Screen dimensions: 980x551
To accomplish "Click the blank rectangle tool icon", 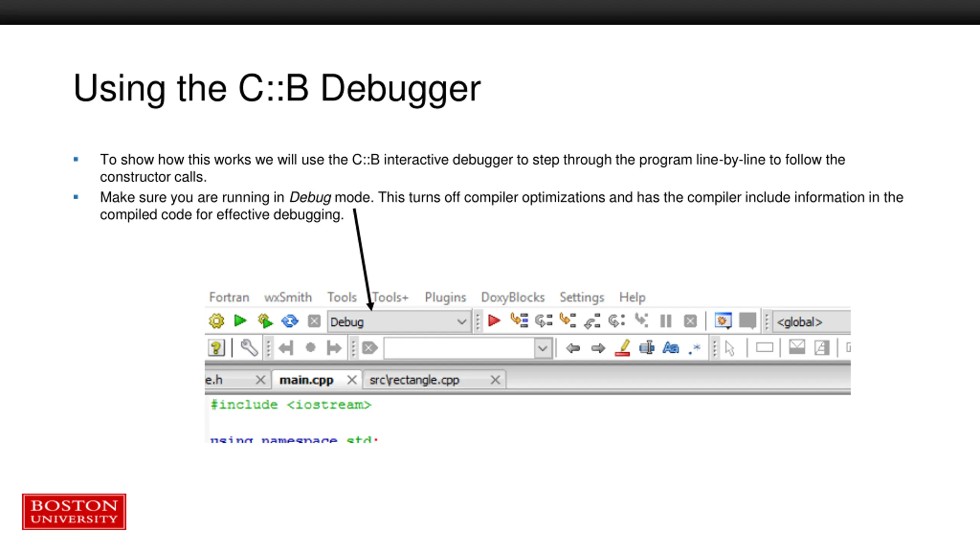I will pos(764,347).
